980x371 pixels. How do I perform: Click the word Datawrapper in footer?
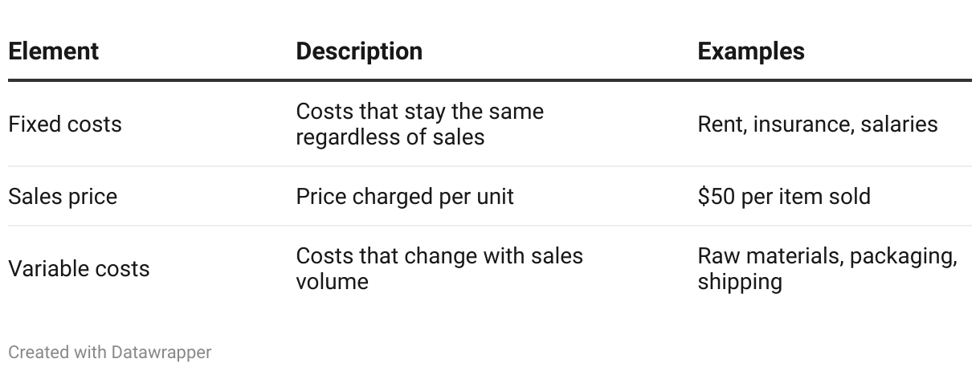(161, 352)
